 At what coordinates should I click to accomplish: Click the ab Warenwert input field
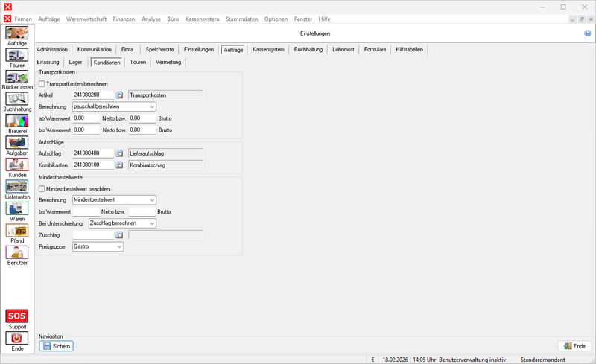click(86, 118)
